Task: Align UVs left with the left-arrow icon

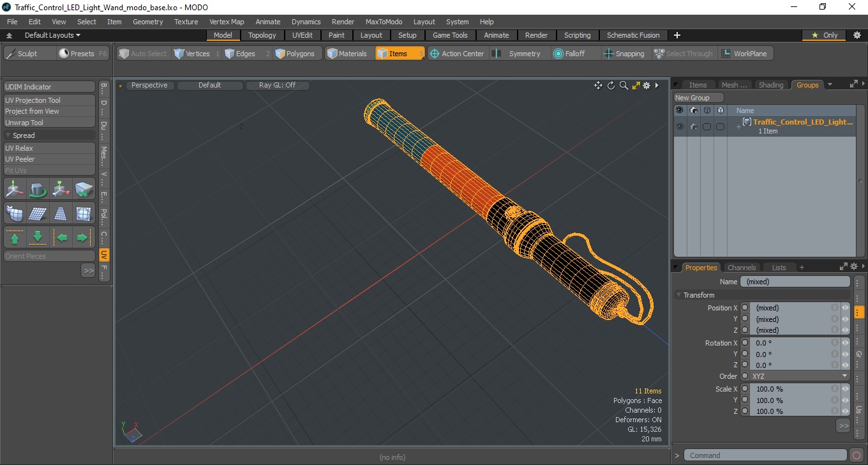Action: 61,238
